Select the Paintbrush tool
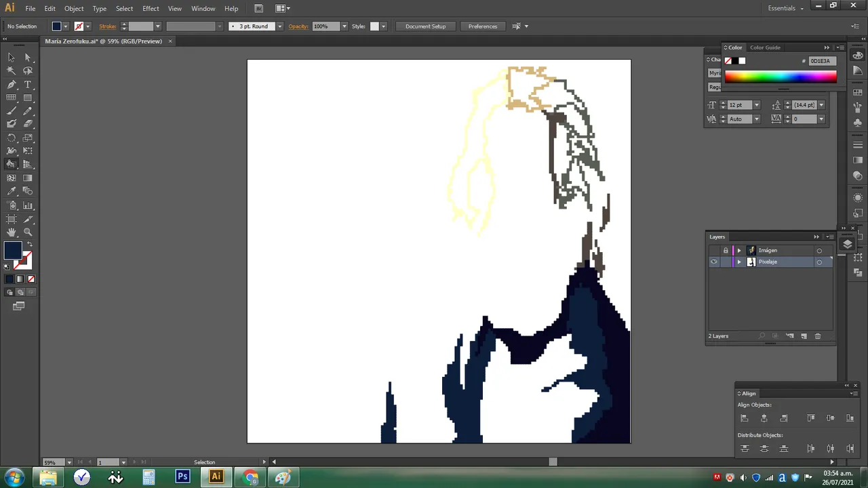The image size is (868, 488). pyautogui.click(x=12, y=110)
